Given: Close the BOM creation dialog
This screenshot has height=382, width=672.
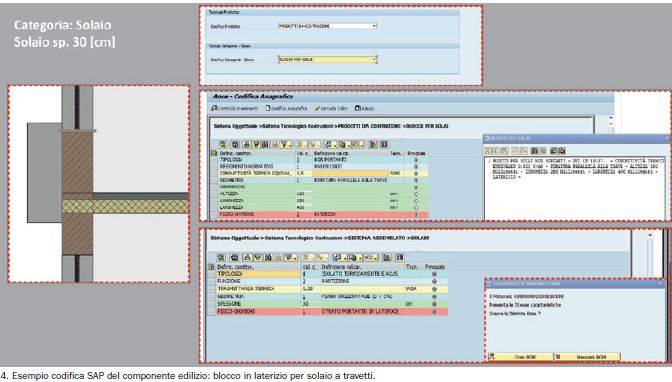Looking at the screenshot, I should pos(660,283).
